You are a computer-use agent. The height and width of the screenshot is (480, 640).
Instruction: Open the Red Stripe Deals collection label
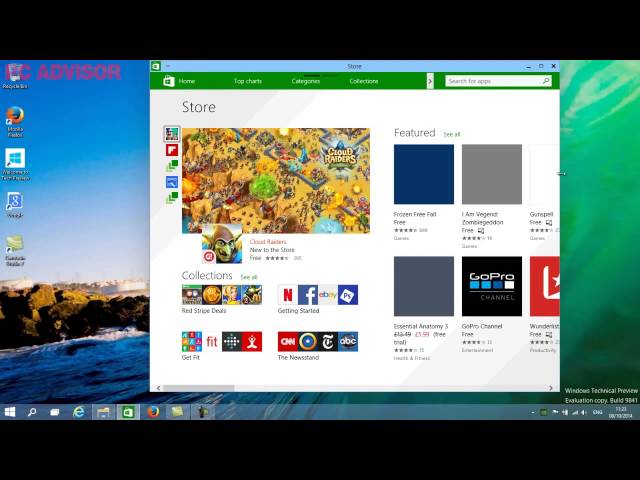coord(204,311)
